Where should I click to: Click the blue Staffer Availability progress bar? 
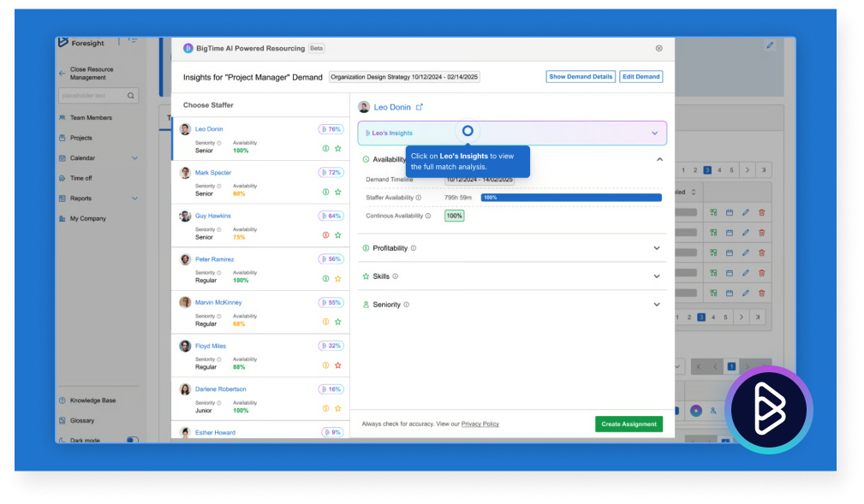point(571,198)
